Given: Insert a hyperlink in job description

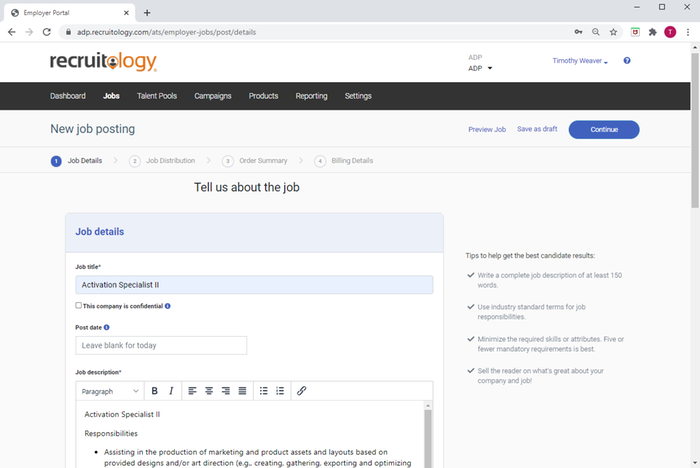Looking at the screenshot, I should tap(301, 391).
